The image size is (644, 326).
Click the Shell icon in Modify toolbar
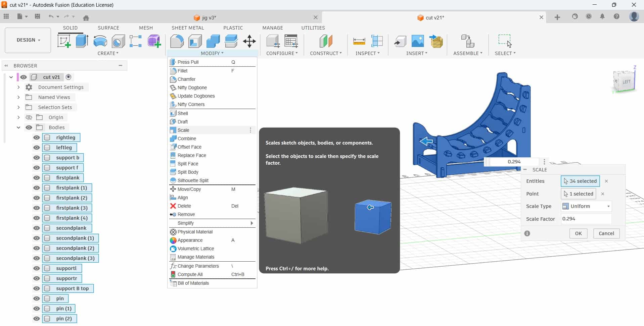pos(195,41)
